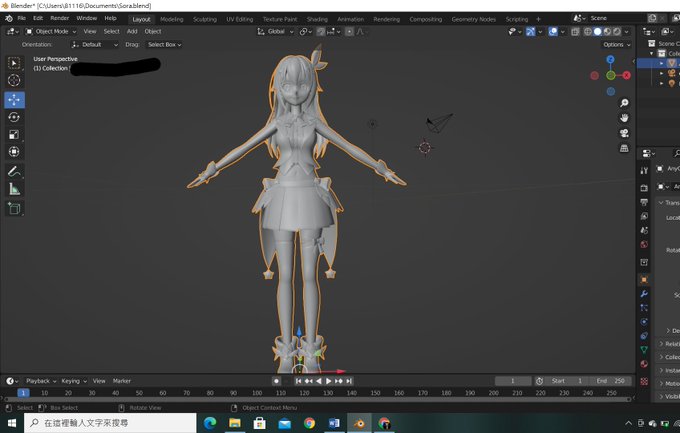This screenshot has width=680, height=433.
Task: Switch to solid viewport shading
Action: coord(597,32)
